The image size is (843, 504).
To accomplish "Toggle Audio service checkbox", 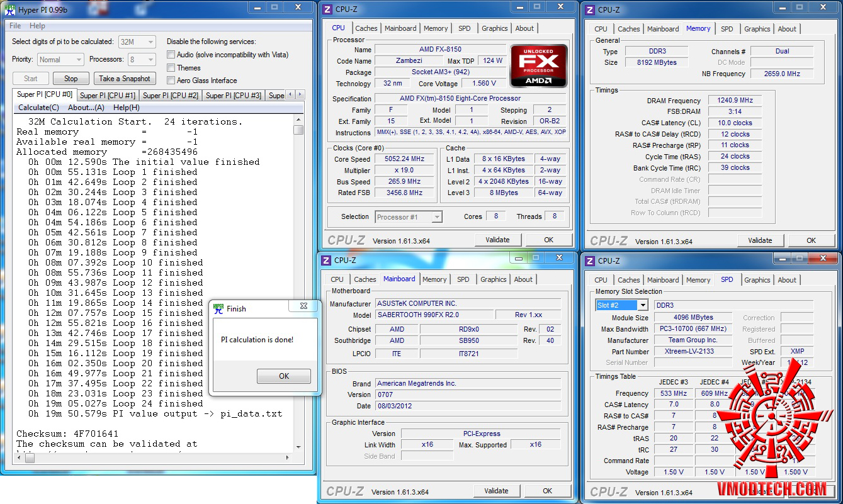I will (x=171, y=55).
